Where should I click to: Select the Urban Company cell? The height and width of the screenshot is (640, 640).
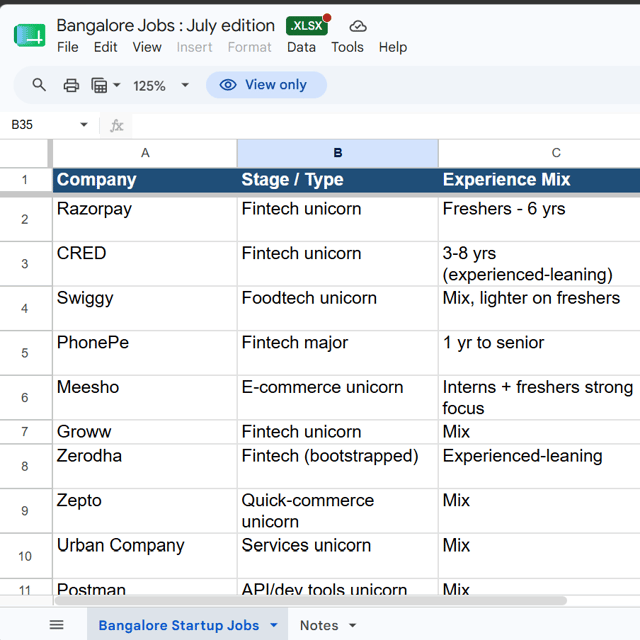coord(145,556)
